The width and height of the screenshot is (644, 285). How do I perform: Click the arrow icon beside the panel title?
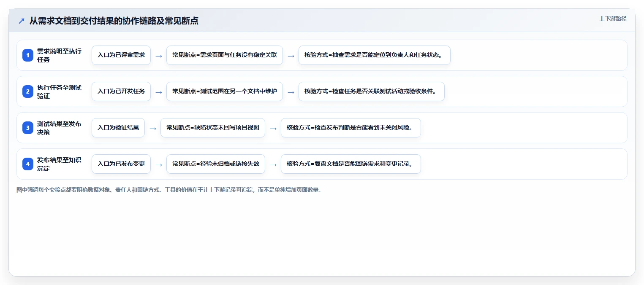(x=22, y=21)
